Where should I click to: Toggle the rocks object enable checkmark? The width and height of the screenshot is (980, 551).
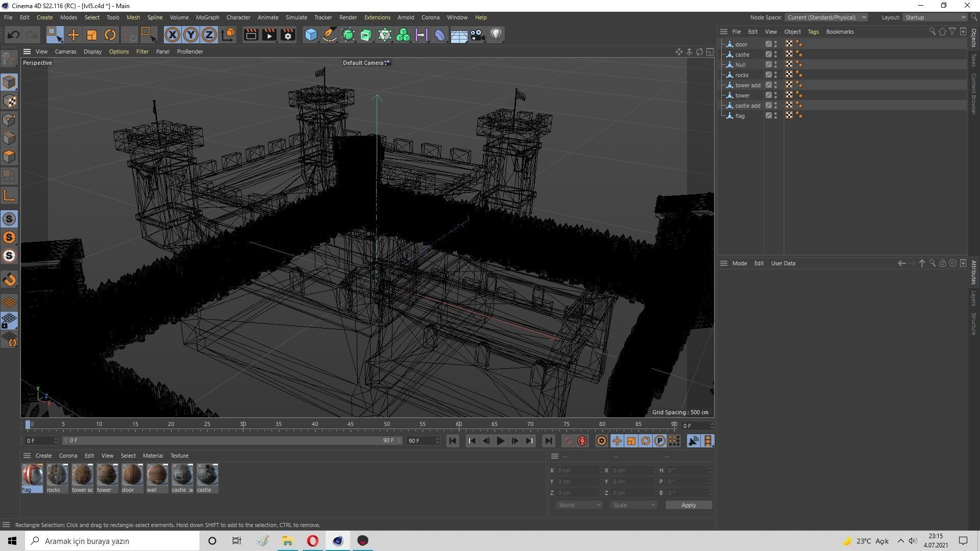coord(768,75)
